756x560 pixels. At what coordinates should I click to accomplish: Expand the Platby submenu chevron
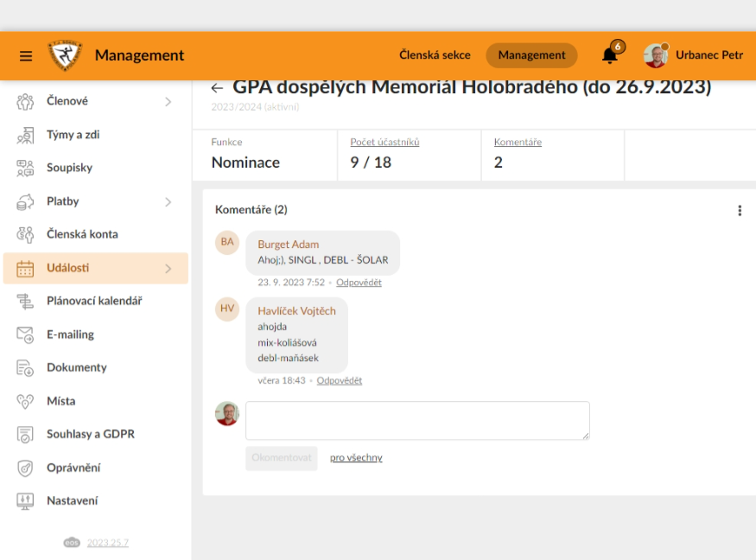pyautogui.click(x=168, y=201)
